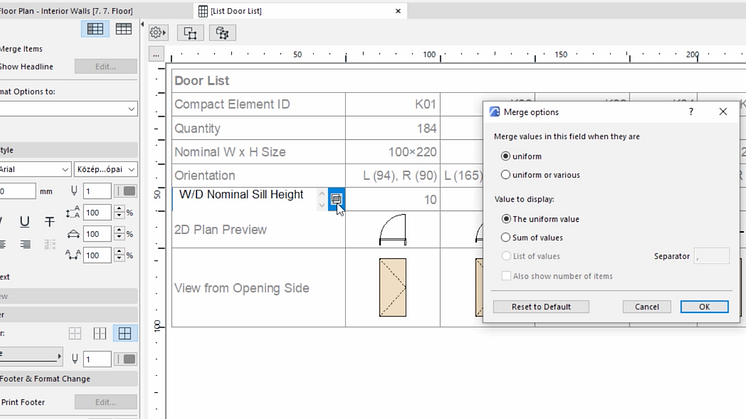Open the border line type flyout
This screenshot has height=419, width=746.
point(30,355)
